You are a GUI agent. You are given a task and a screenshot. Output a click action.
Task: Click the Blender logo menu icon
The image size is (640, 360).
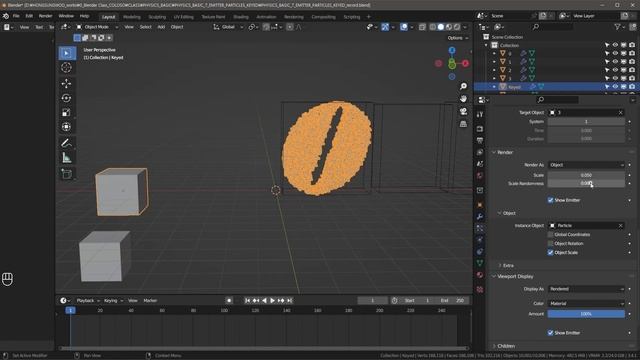click(6, 16)
